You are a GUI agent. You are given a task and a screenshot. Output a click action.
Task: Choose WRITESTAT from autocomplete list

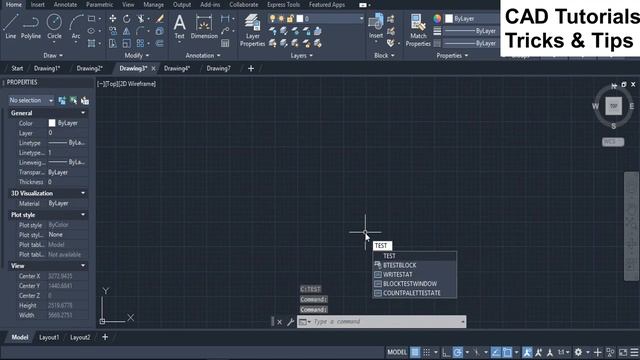tap(414, 275)
